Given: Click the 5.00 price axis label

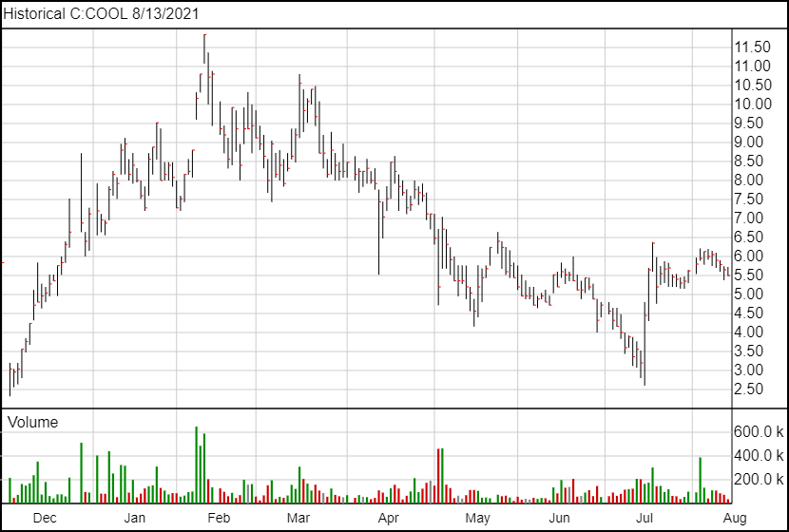Looking at the screenshot, I should click(749, 294).
